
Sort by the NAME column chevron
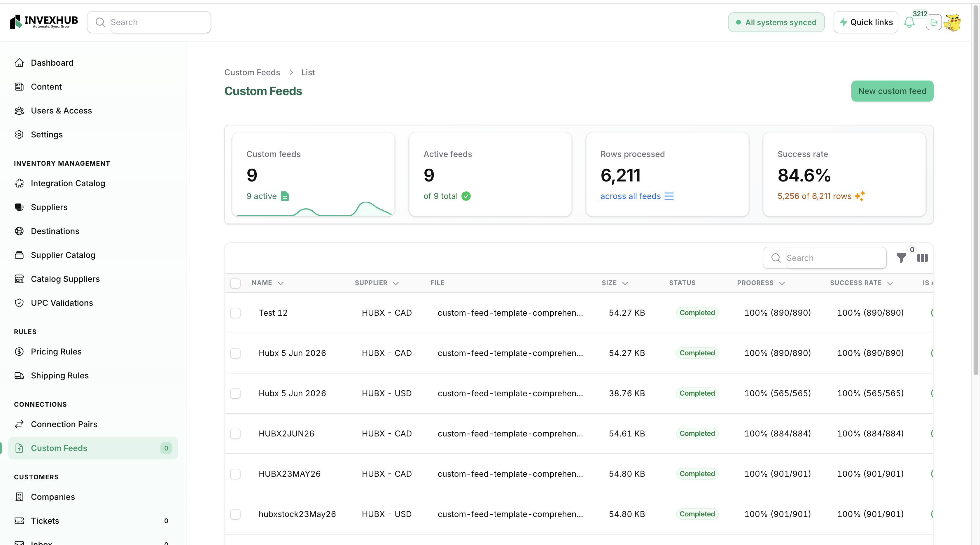(281, 283)
